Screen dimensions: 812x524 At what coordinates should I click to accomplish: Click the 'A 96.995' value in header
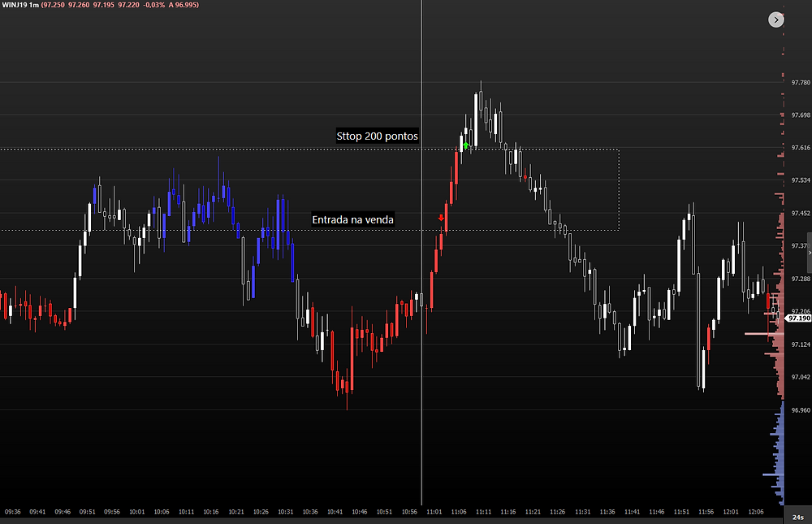(x=184, y=5)
